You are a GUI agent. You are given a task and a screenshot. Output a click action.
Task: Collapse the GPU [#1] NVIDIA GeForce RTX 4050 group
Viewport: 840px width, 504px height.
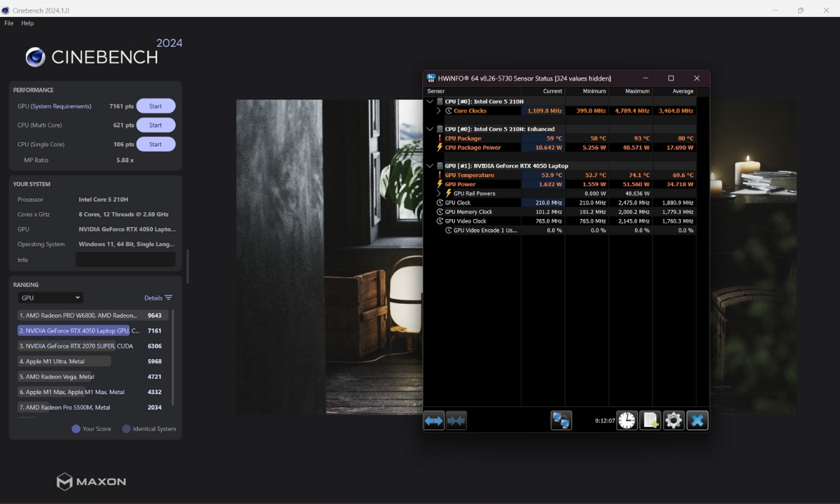point(430,166)
